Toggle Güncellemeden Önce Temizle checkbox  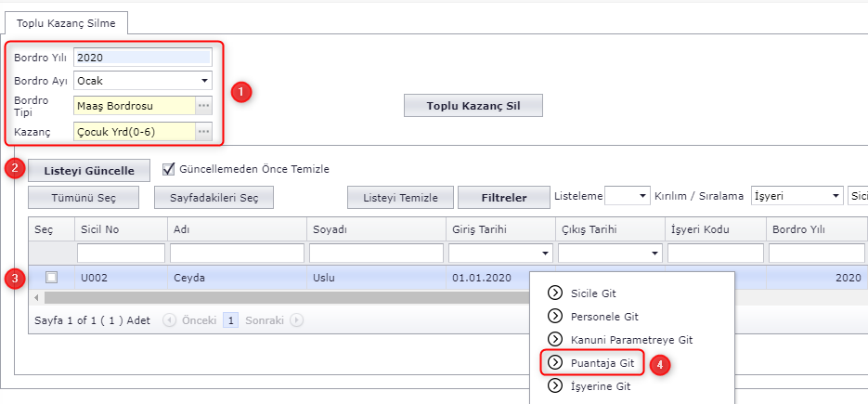pos(169,169)
